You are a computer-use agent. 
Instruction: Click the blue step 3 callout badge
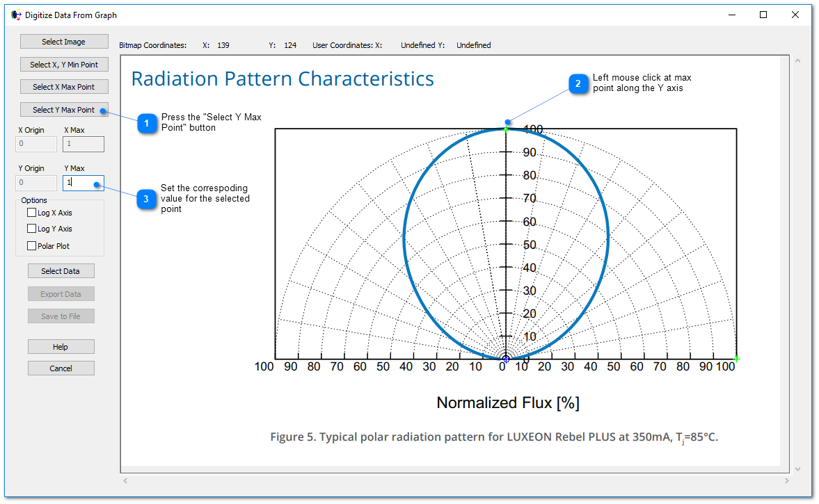(x=146, y=199)
